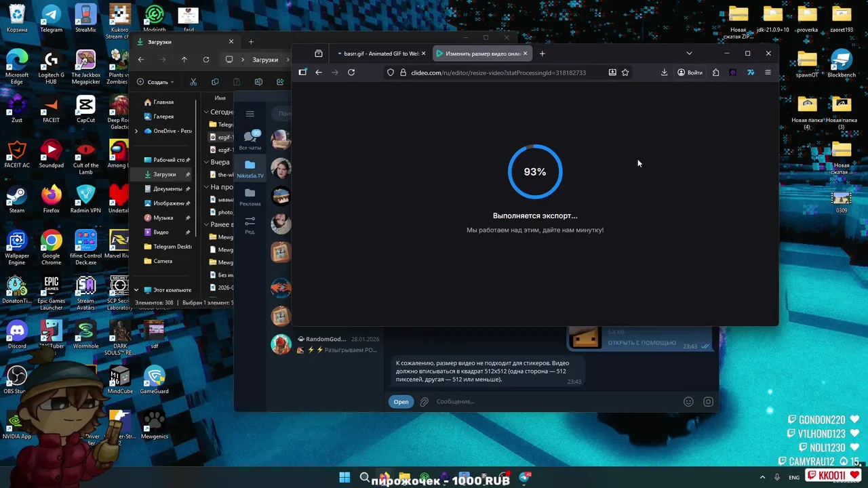Refresh the Explorer Загрузки folder
This screenshot has height=488, width=868.
tap(206, 60)
